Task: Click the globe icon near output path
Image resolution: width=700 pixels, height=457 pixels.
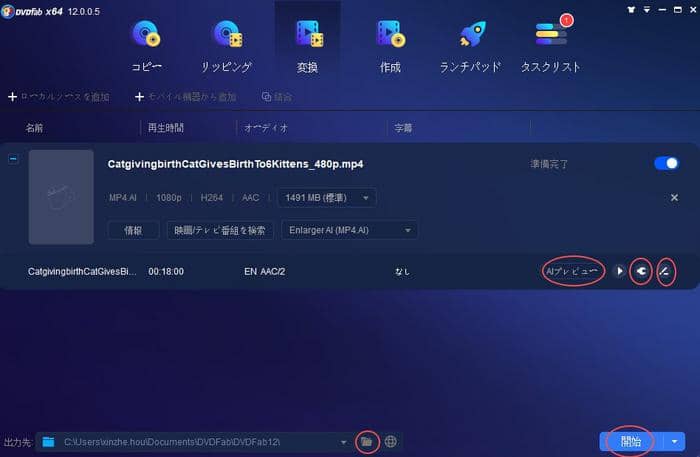Action: (391, 441)
